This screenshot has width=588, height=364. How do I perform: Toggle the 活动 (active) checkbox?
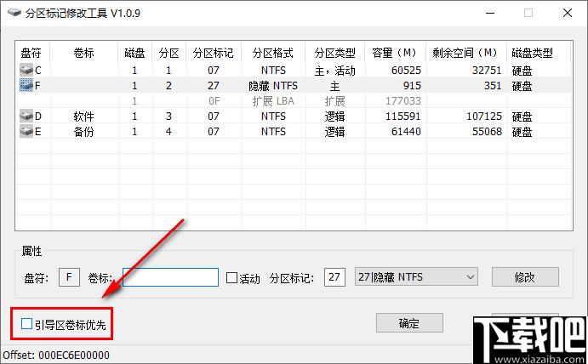(231, 278)
